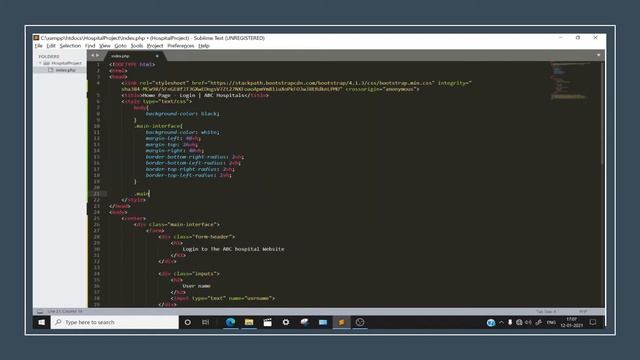Open the PHP syntax selector in status bar
The width and height of the screenshot is (640, 360).
coord(582,311)
